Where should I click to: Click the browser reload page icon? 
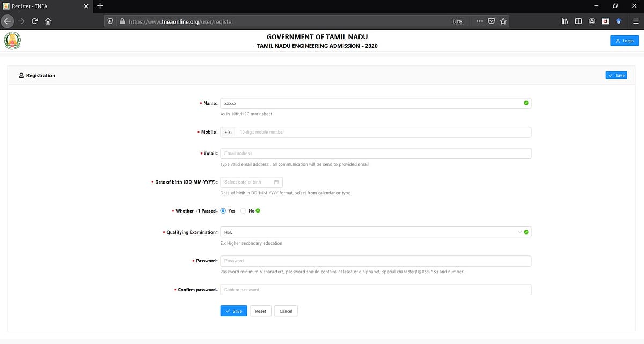35,21
